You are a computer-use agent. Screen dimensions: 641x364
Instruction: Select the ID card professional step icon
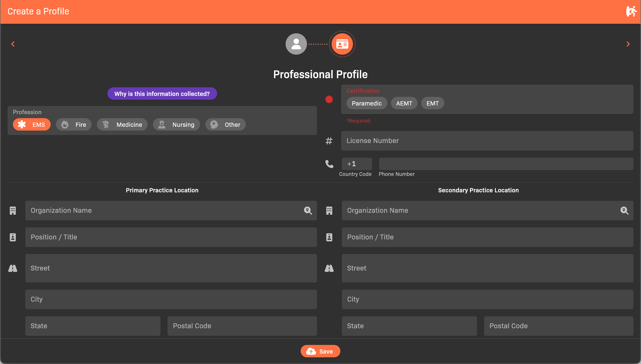(x=342, y=44)
